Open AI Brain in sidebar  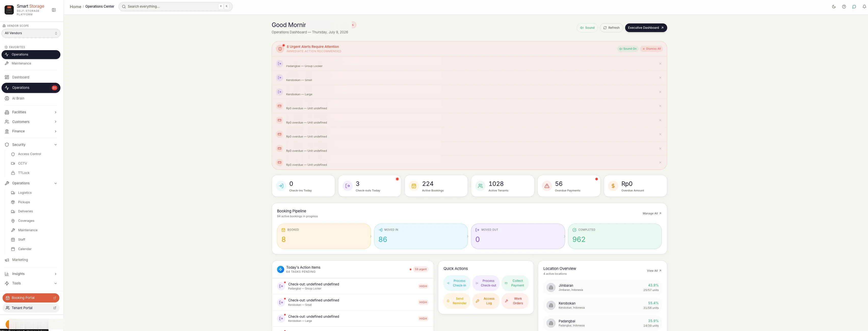tap(31, 98)
